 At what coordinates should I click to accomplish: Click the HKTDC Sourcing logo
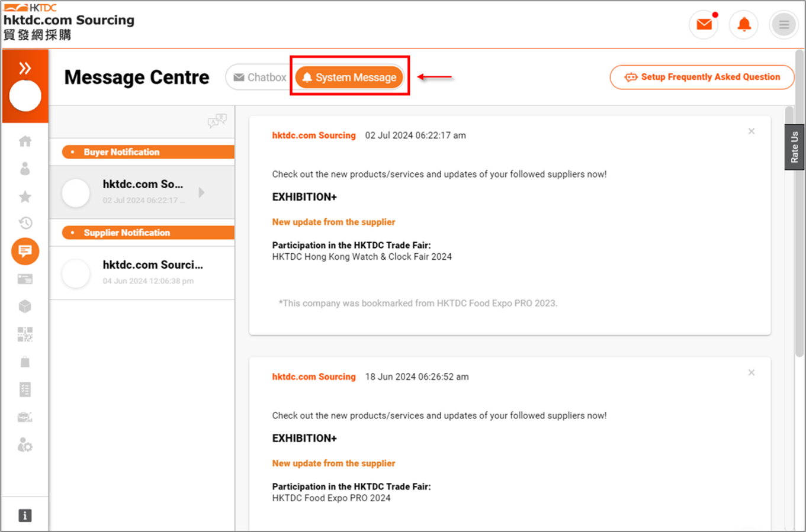[x=69, y=22]
